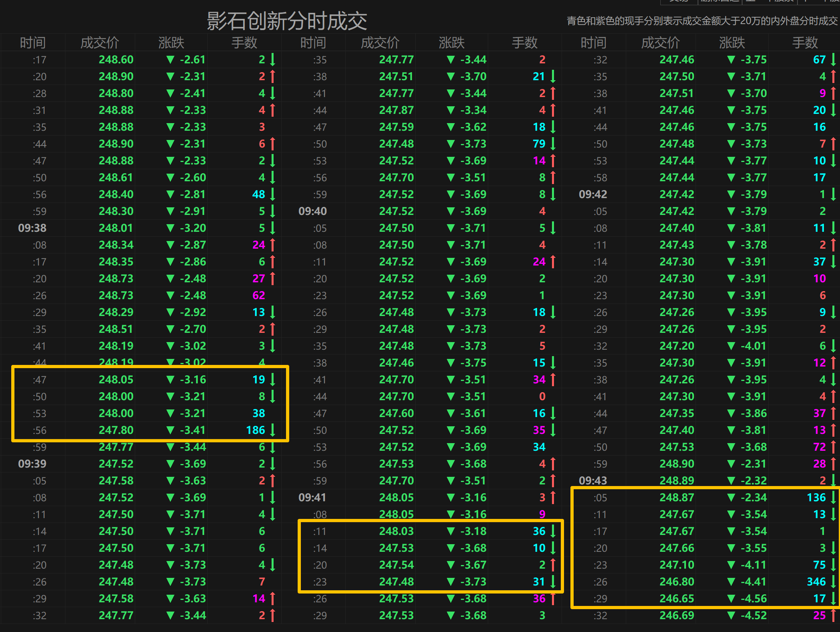Select the 09:43 timestamp row
840x632 pixels.
click(x=592, y=480)
